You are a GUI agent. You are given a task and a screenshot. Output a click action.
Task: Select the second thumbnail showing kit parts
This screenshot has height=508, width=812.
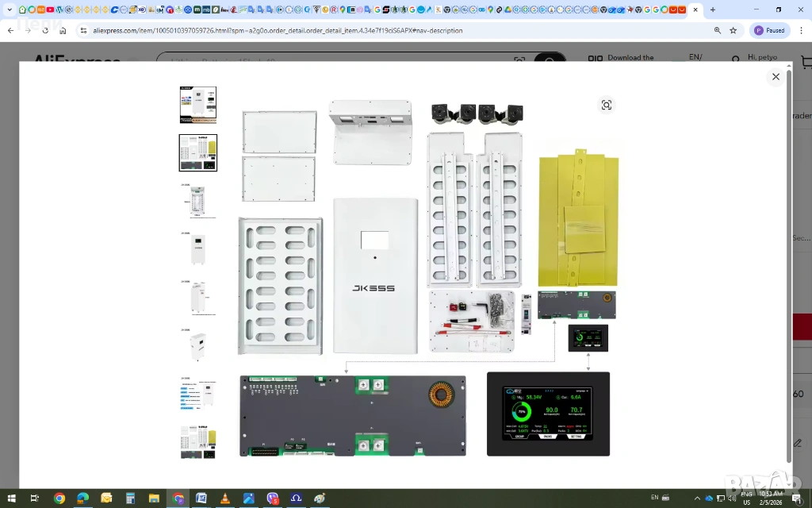(x=197, y=152)
